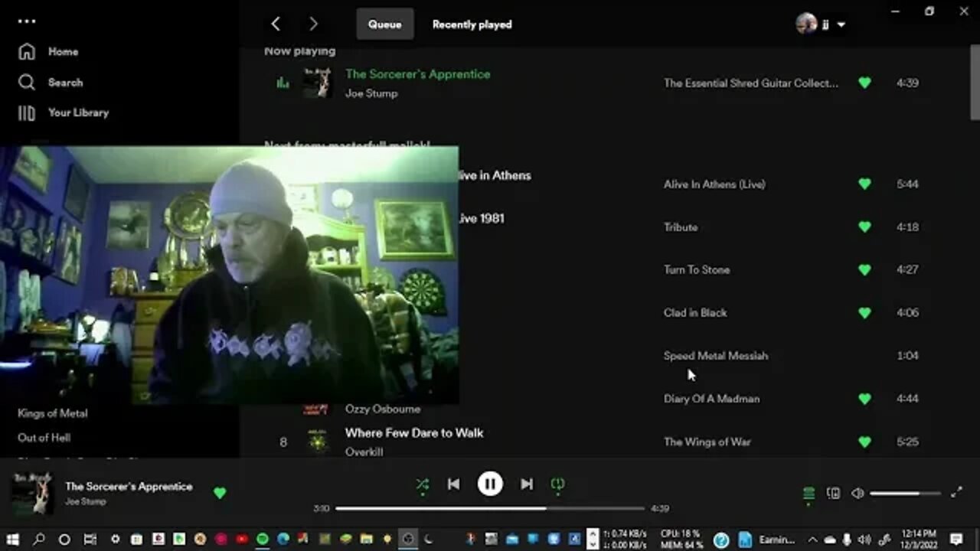Open The Sorcerer's Apprentice title in queue
Viewport: 980px width, 551px height.
tap(417, 74)
